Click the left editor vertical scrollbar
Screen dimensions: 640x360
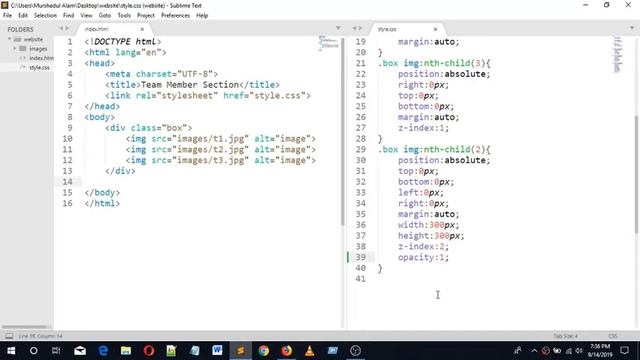(342, 131)
